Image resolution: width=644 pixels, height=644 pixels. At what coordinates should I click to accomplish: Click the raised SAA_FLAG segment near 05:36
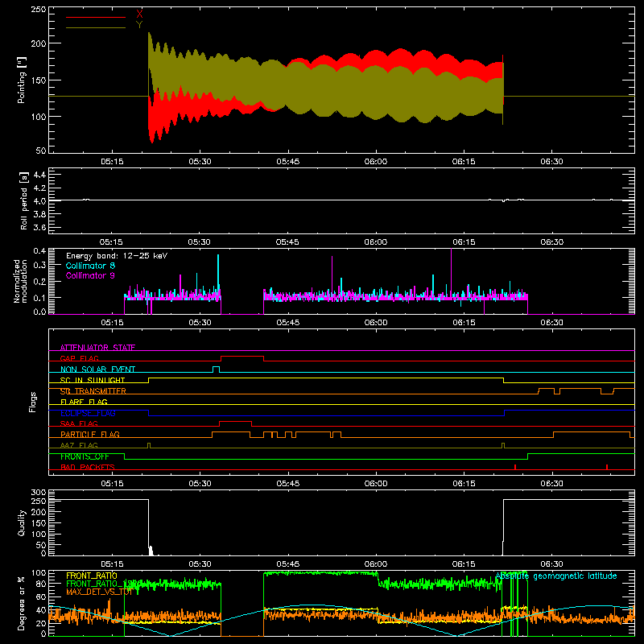pyautogui.click(x=235, y=422)
